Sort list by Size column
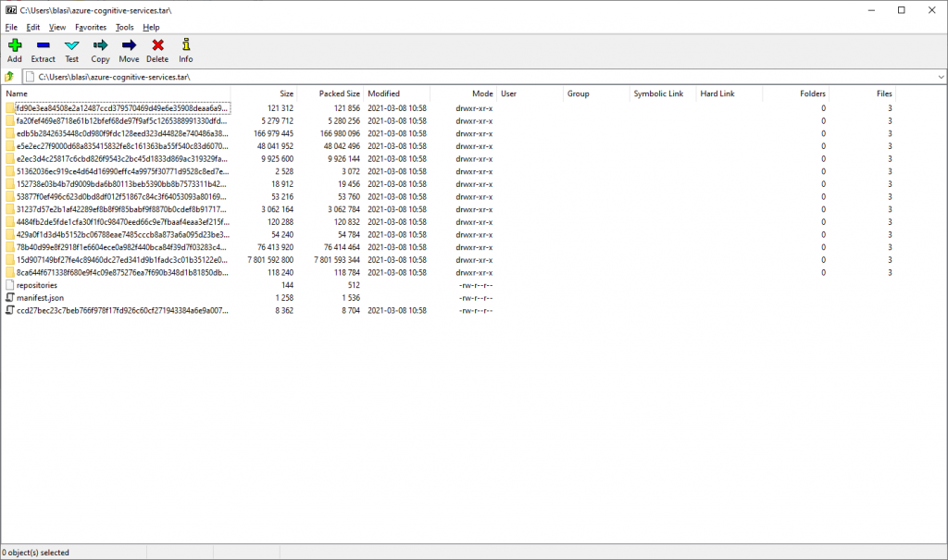948x560 pixels. [x=286, y=93]
